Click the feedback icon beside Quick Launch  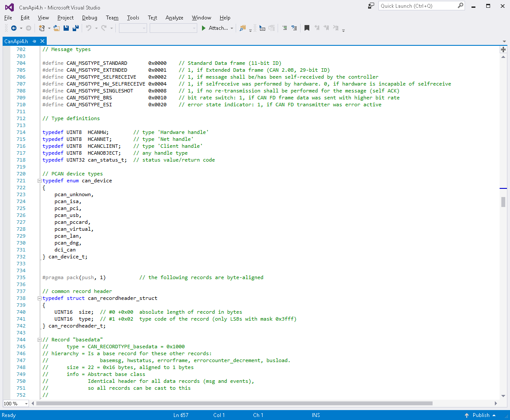tap(371, 6)
